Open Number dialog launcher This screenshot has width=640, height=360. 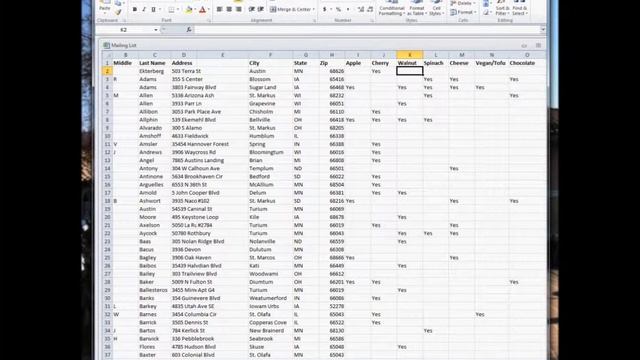(371, 20)
